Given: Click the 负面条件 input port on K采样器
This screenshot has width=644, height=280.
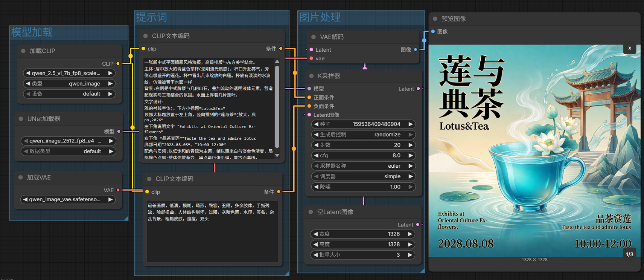Looking at the screenshot, I should (x=309, y=106).
